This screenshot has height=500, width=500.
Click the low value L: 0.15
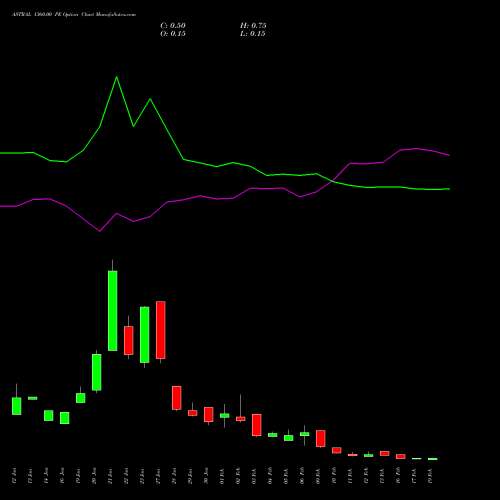click(x=253, y=34)
